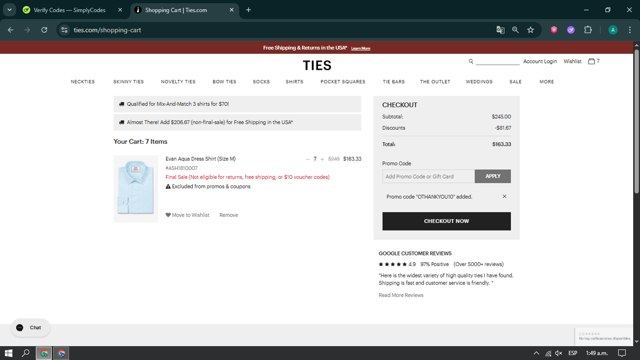Viewport: 640px width, 360px height.
Task: Click Read More Reviews
Action: click(x=401, y=295)
